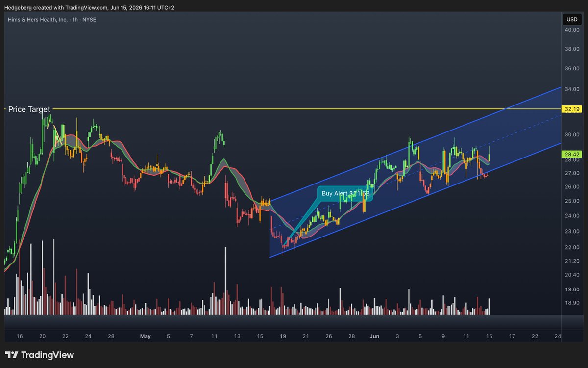Viewport: 588px width, 368px height.
Task: Click the TradingView logo
Action: 40,355
